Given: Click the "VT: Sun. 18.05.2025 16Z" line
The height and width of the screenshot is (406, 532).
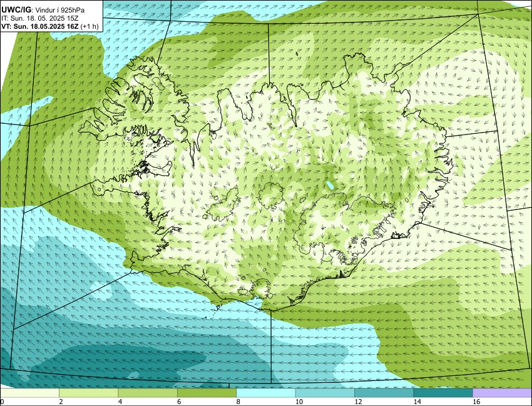Looking at the screenshot, I should point(40,26).
